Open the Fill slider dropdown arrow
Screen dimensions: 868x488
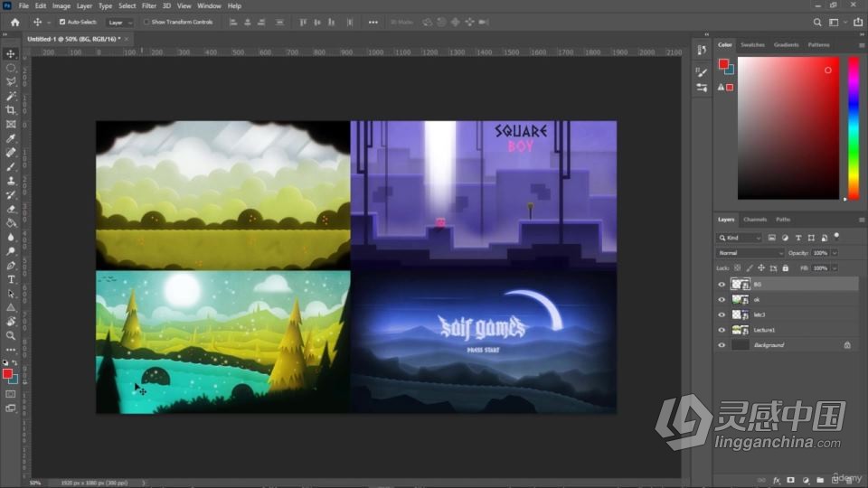click(835, 268)
